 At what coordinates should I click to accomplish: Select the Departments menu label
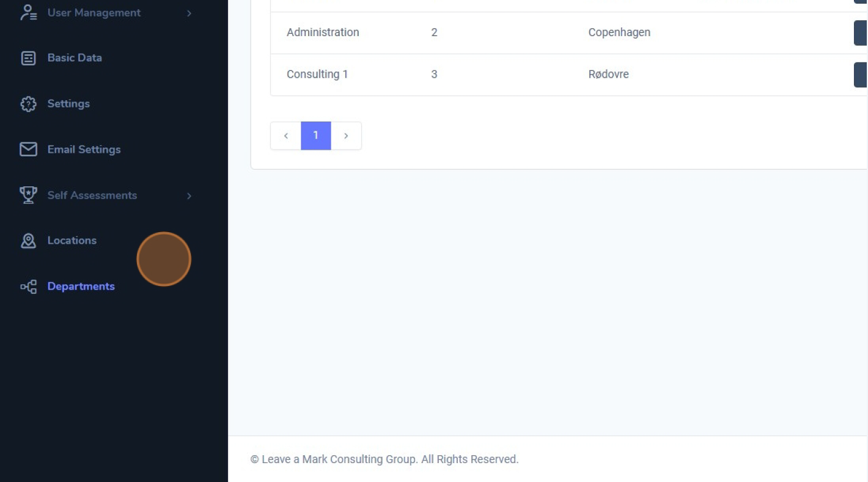[81, 287]
